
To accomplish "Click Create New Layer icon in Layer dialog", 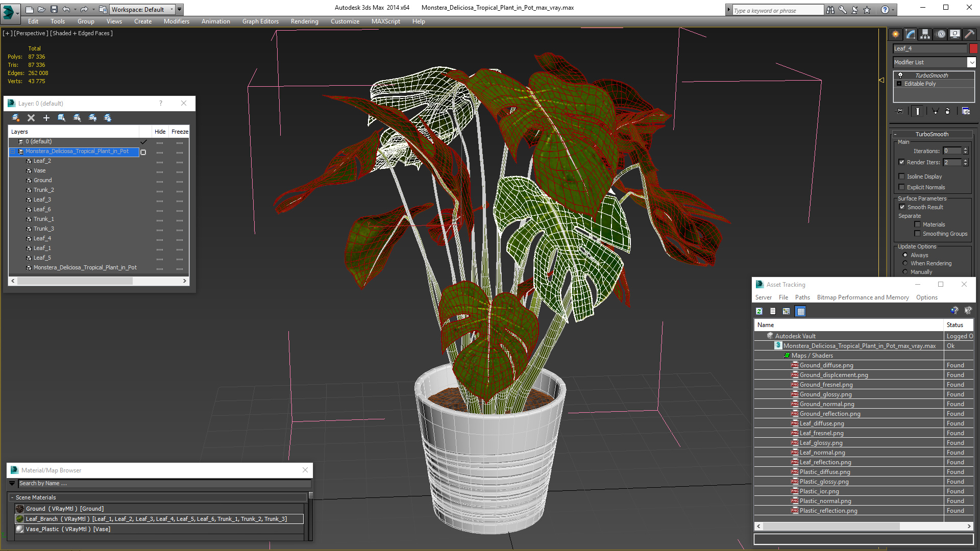I will (x=16, y=118).
